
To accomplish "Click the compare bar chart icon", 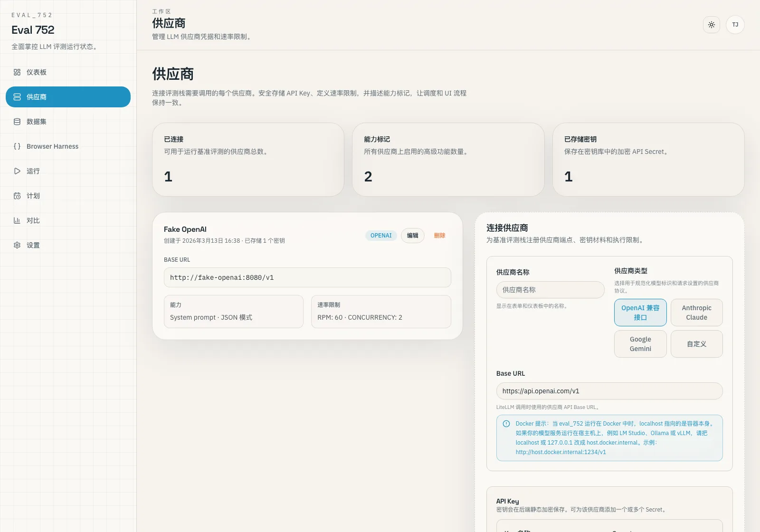I will [17, 220].
